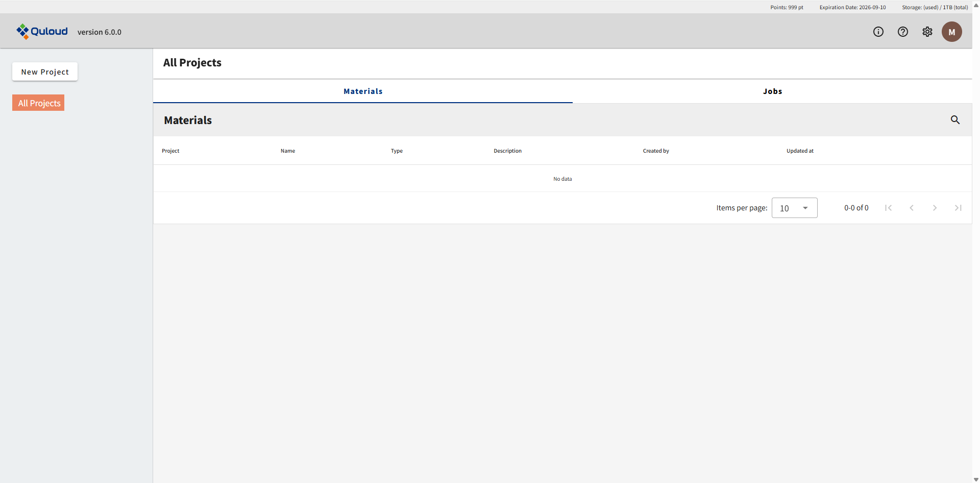The image size is (980, 483).
Task: Click the Materials search magnifier icon
Action: pyautogui.click(x=955, y=120)
